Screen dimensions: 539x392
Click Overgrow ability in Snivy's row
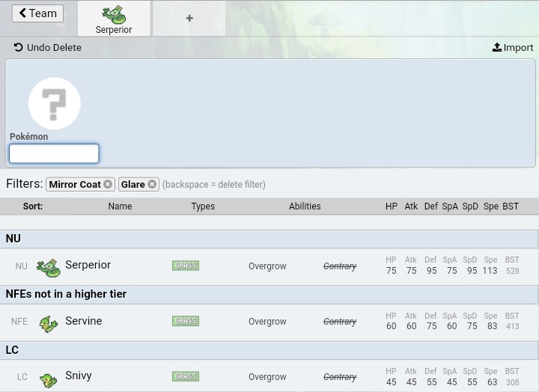(x=267, y=377)
